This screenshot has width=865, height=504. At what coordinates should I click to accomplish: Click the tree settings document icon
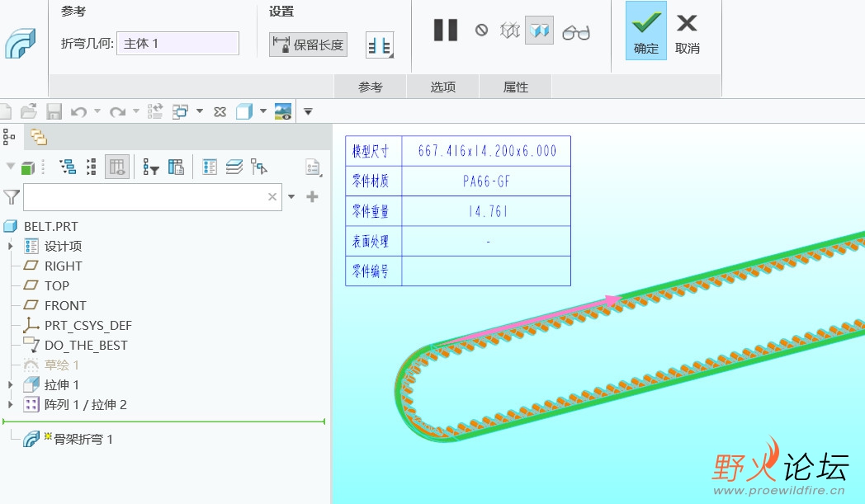tap(314, 167)
